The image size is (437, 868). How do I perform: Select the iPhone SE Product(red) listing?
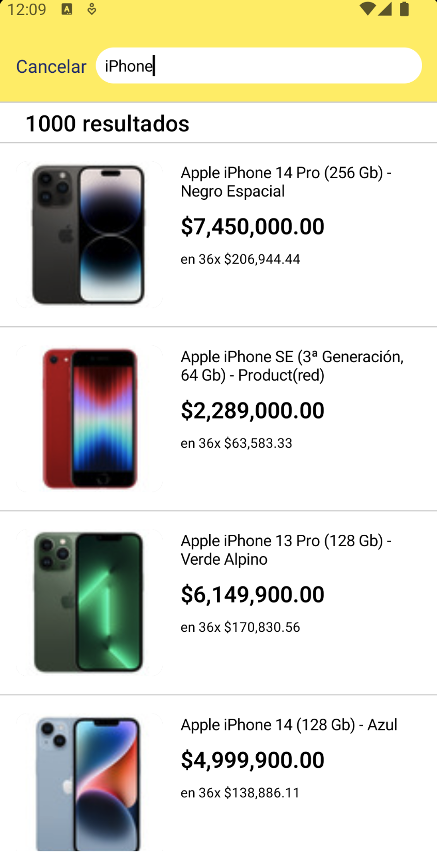292,365
